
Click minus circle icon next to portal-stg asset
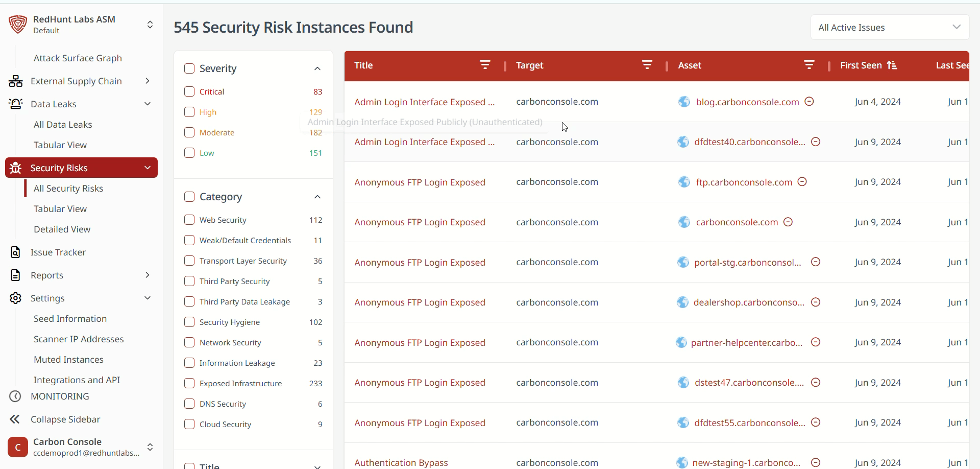816,262
